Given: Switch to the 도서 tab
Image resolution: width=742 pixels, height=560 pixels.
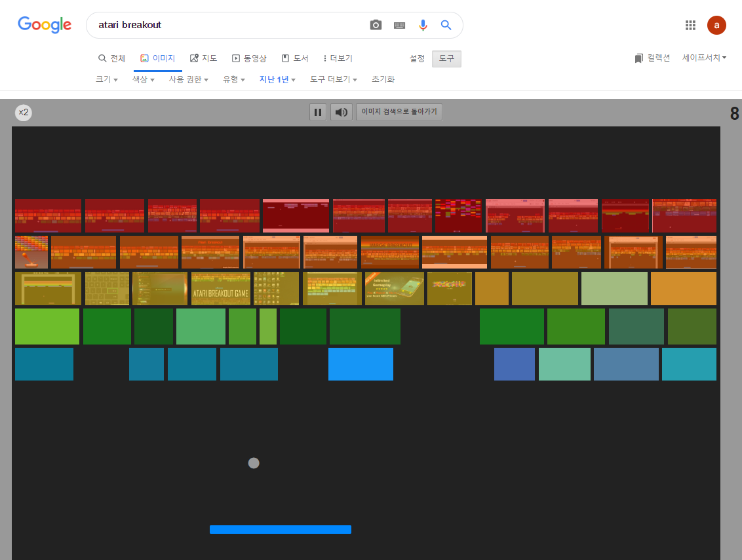Looking at the screenshot, I should pos(295,58).
